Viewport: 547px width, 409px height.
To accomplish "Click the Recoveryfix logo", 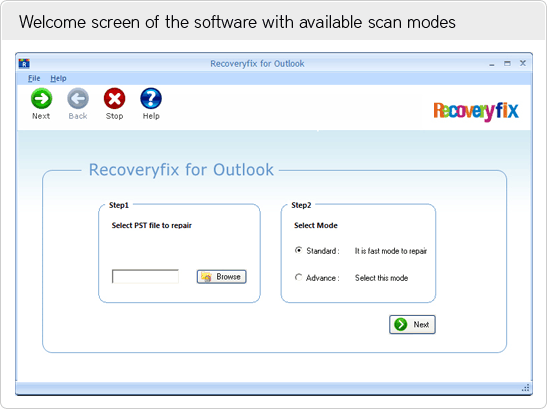I will pos(476,111).
